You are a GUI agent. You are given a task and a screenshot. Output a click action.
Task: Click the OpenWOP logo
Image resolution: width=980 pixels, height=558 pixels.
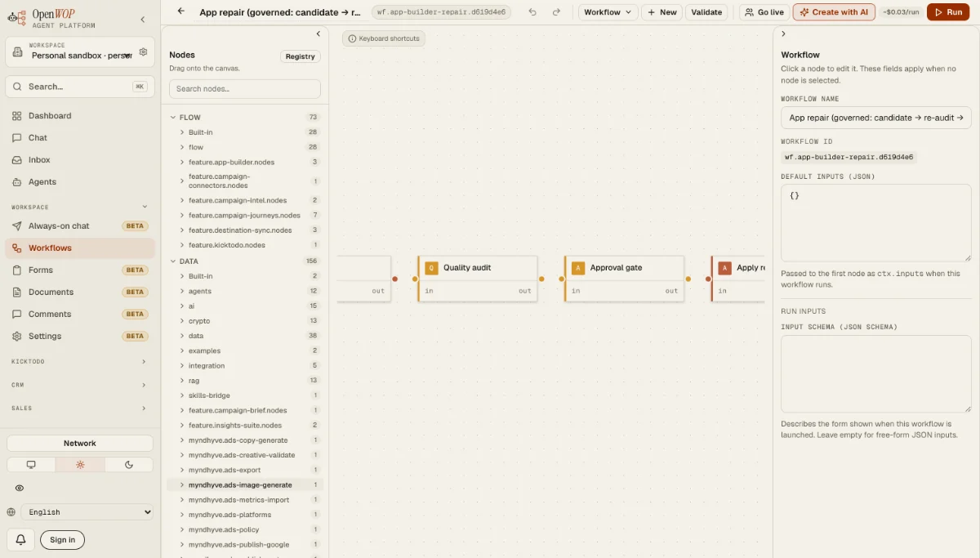click(x=51, y=19)
